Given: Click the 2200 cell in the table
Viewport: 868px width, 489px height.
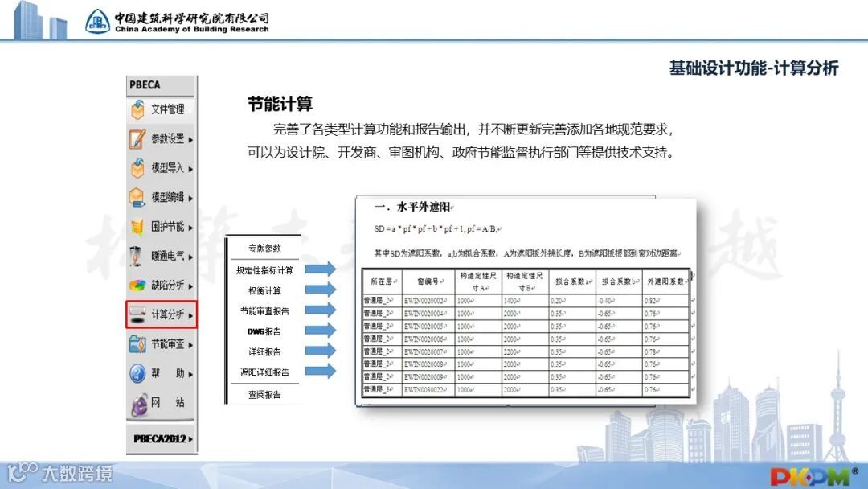Looking at the screenshot, I should point(525,351).
